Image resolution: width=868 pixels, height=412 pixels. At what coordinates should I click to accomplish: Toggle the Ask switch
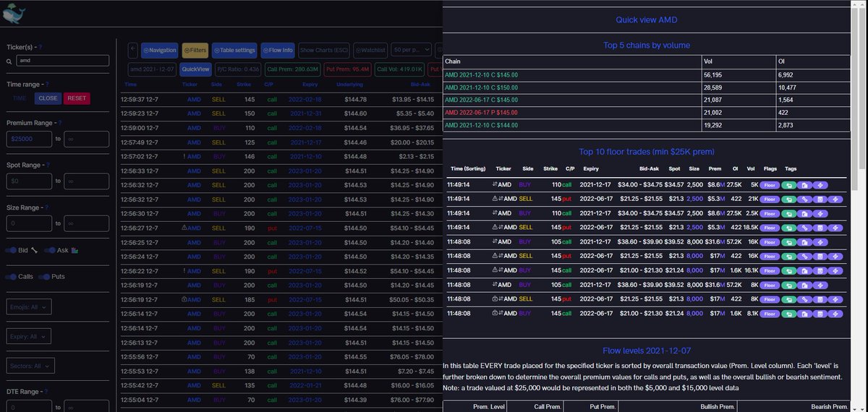pyautogui.click(x=50, y=250)
